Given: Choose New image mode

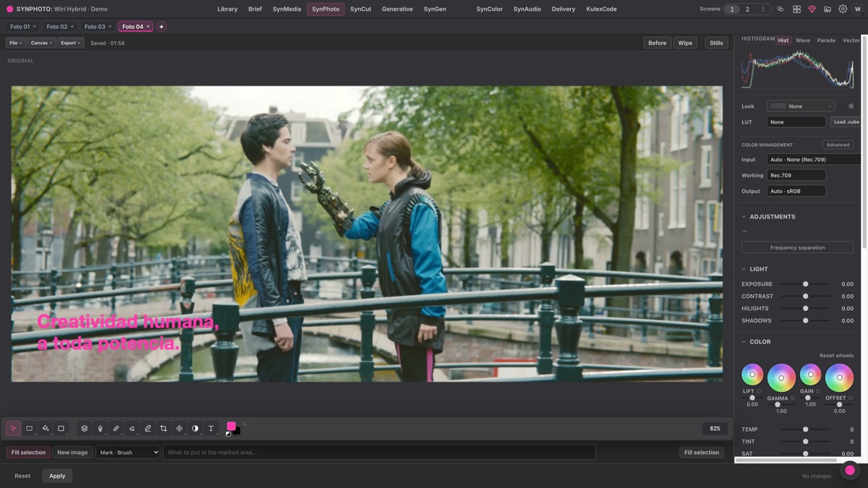Looking at the screenshot, I should click(x=72, y=453).
